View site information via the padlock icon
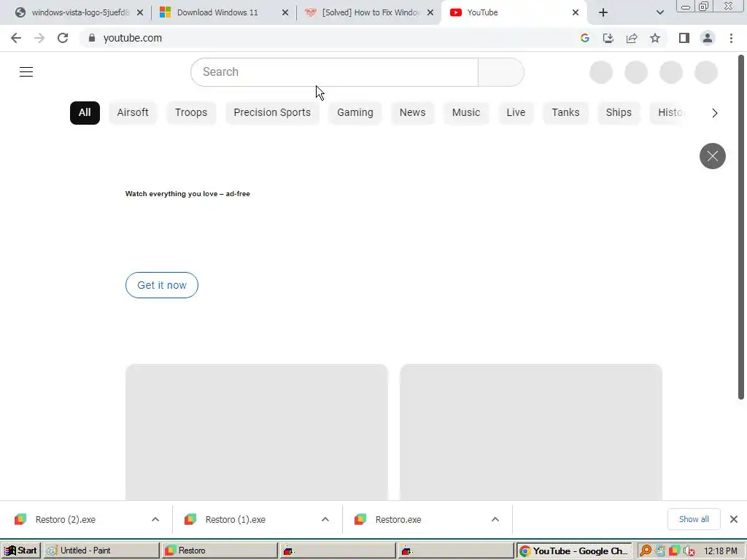The width and height of the screenshot is (747, 560). 92,38
